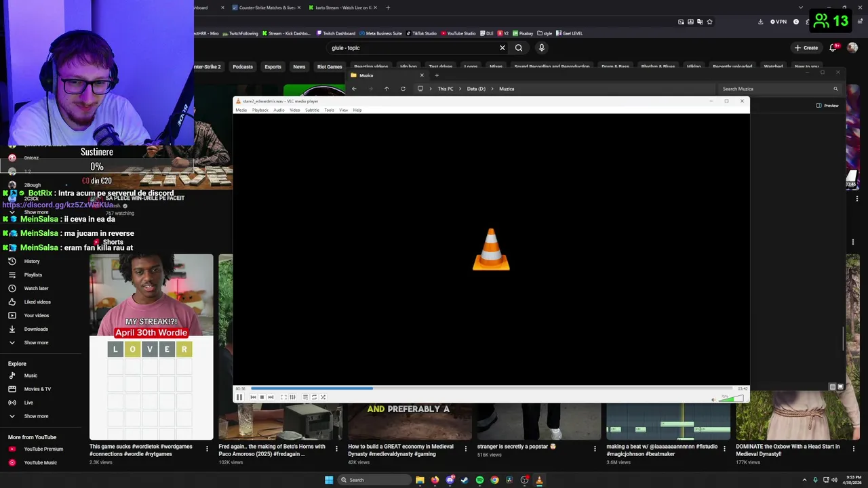Open Windows Start menu on taskbar

click(329, 480)
